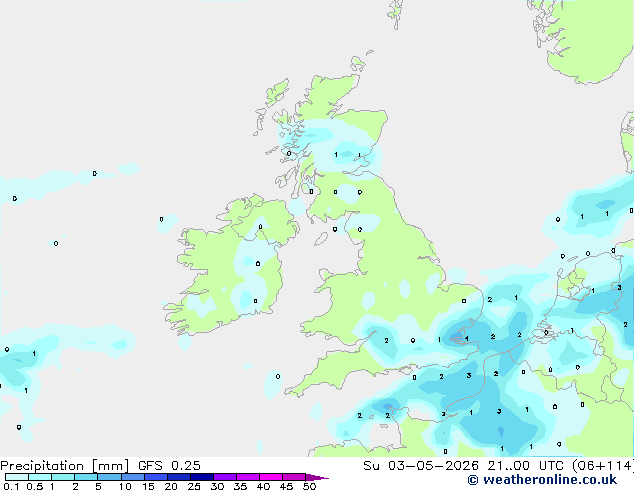
Task: Select the '50' legend scale label
Action: click(309, 486)
